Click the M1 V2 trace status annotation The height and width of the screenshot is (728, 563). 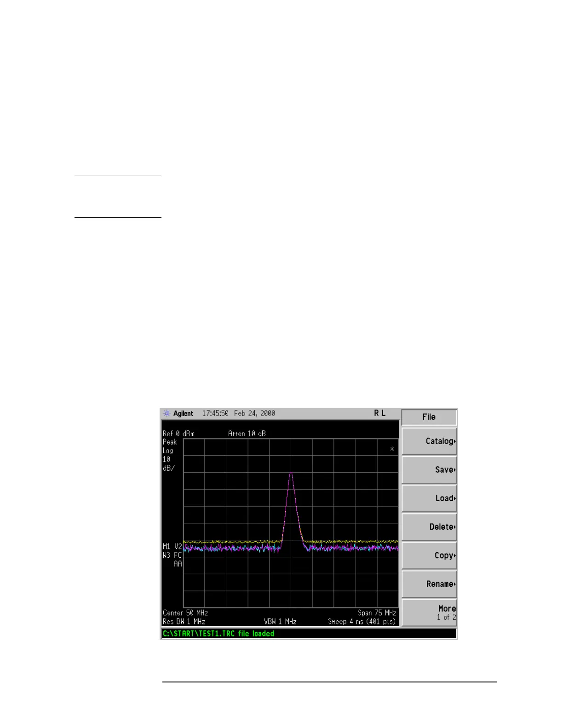[172, 547]
